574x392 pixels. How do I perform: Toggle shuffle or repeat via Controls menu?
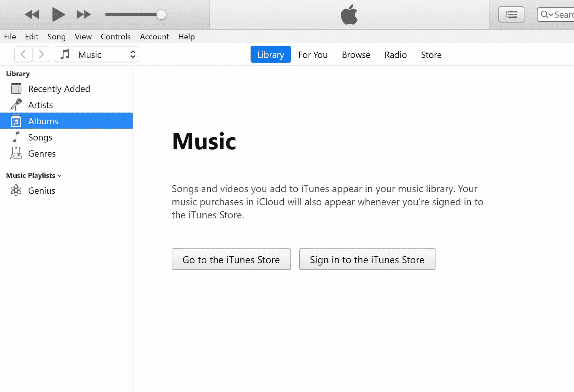click(116, 36)
